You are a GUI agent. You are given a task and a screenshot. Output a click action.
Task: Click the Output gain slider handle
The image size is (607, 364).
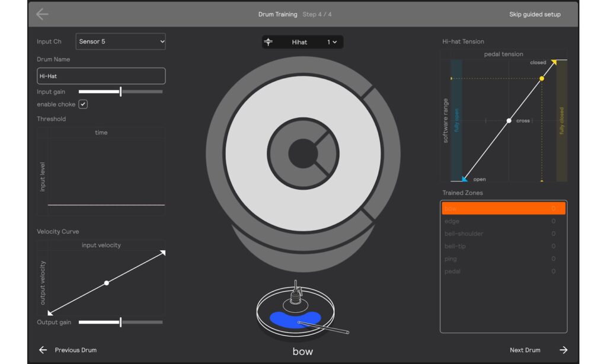[x=121, y=322]
